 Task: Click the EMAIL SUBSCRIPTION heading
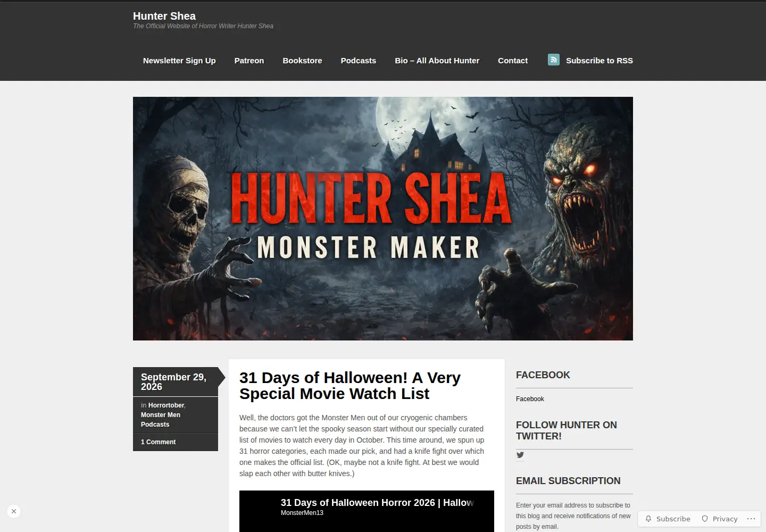click(x=568, y=481)
